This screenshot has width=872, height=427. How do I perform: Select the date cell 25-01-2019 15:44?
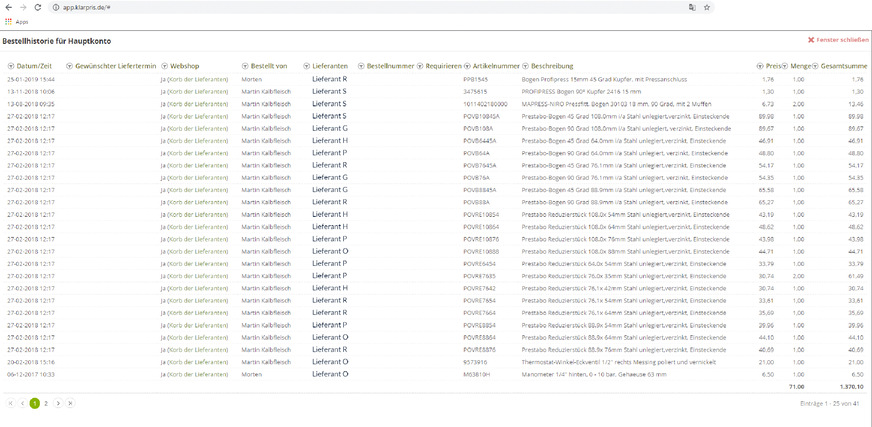coord(31,80)
